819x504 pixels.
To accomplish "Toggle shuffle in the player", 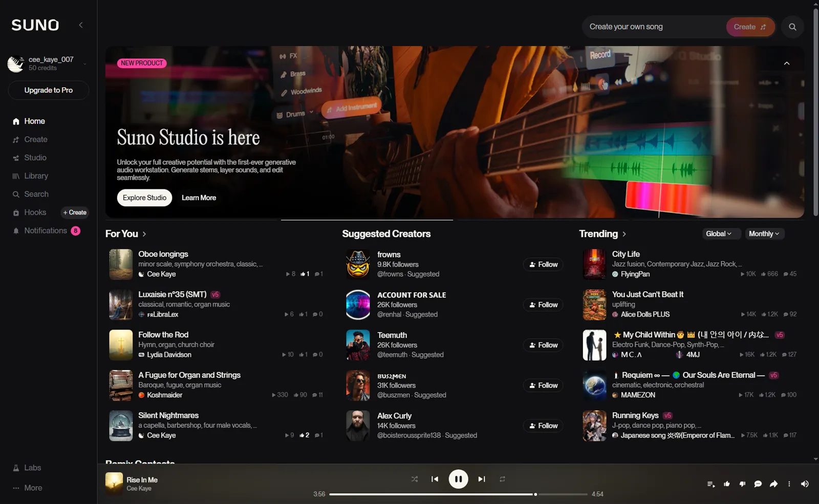I will (414, 479).
